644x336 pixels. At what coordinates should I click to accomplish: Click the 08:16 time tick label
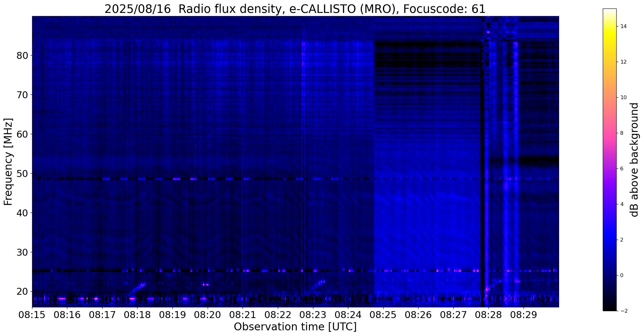[x=67, y=315]
